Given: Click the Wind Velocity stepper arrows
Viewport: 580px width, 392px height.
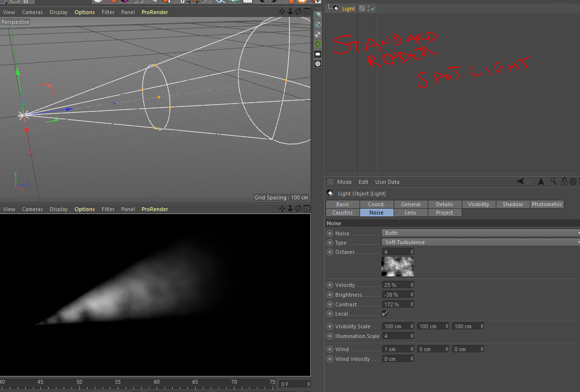Looking at the screenshot, I should 412,359.
